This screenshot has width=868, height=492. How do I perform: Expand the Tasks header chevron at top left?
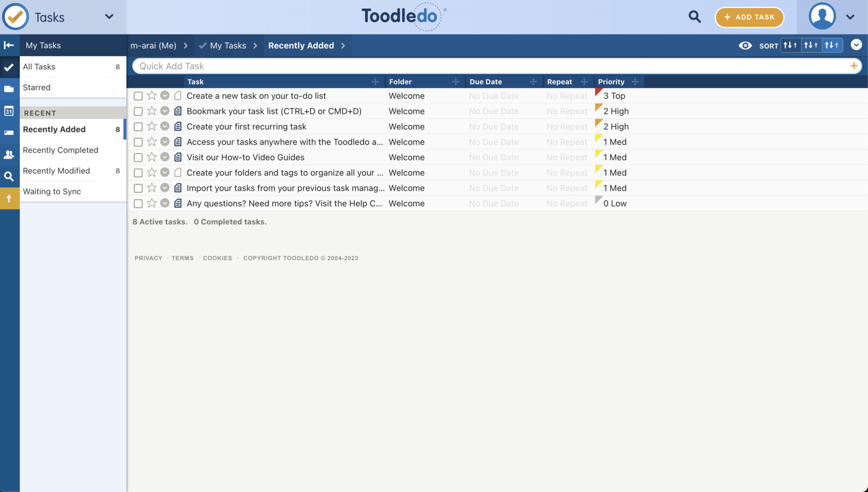[x=109, y=16]
